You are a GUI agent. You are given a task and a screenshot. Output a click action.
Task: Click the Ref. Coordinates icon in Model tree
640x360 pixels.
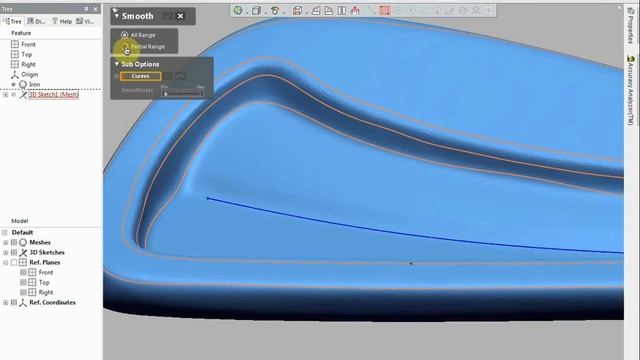coord(23,302)
